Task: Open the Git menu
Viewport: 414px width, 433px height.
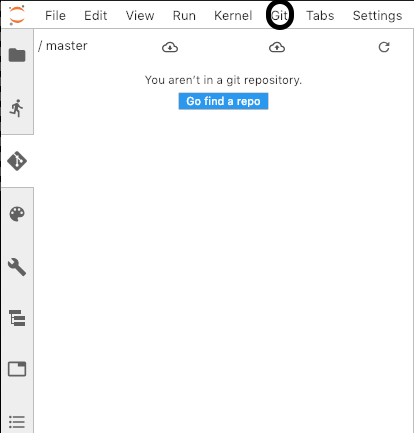Action: click(279, 16)
